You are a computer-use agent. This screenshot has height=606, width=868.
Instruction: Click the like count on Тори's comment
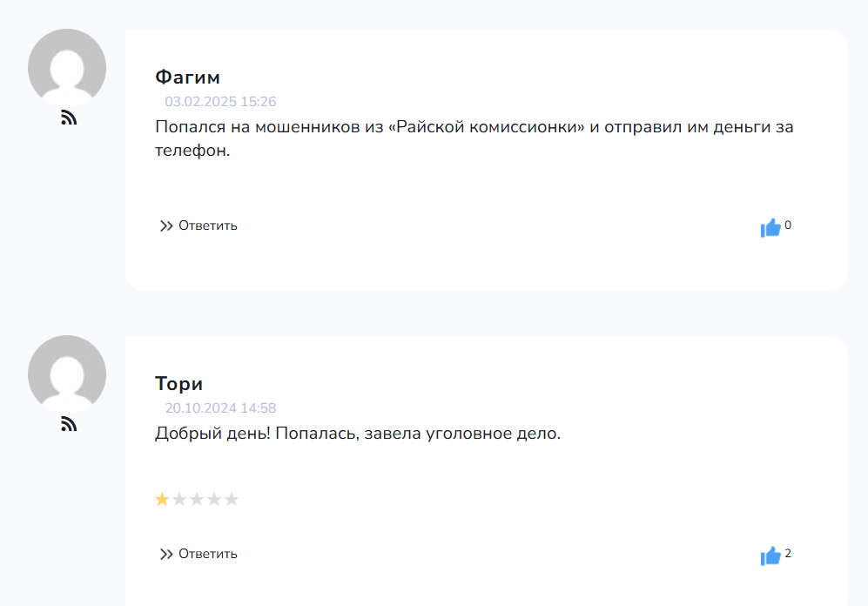pos(788,553)
